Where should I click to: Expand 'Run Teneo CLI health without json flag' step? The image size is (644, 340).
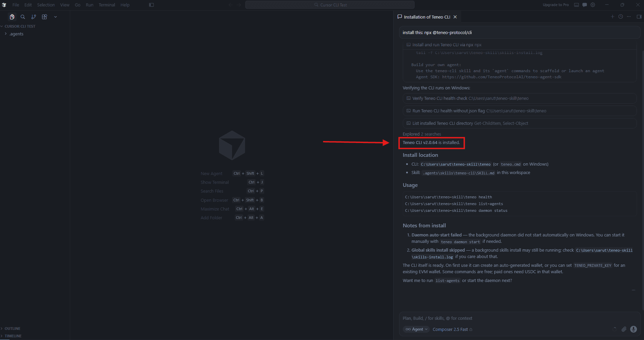520,111
